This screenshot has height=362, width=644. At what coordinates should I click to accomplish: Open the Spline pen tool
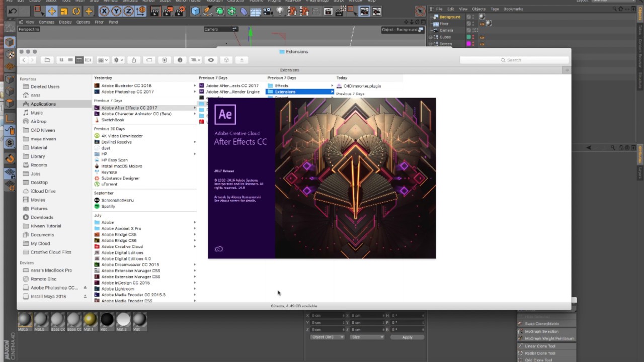coord(207,11)
